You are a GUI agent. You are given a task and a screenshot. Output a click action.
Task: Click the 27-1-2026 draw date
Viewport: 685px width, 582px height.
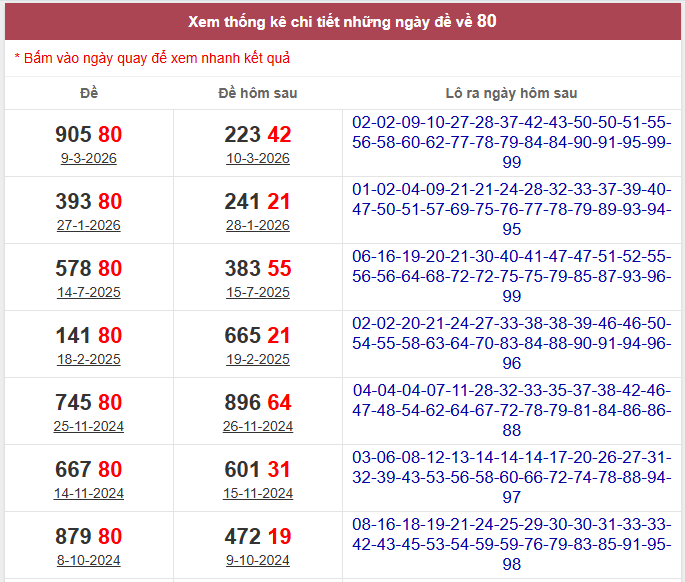89,226
